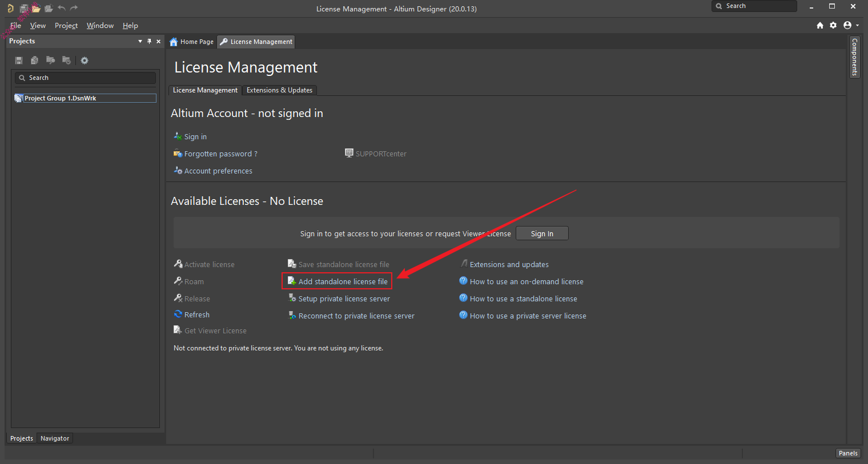Click the Sign In button in the licenses banner
The width and height of the screenshot is (868, 464).
click(x=542, y=233)
